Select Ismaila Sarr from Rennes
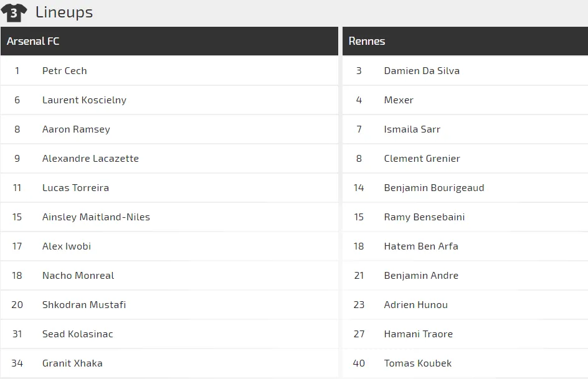The width and height of the screenshot is (588, 379). click(412, 129)
